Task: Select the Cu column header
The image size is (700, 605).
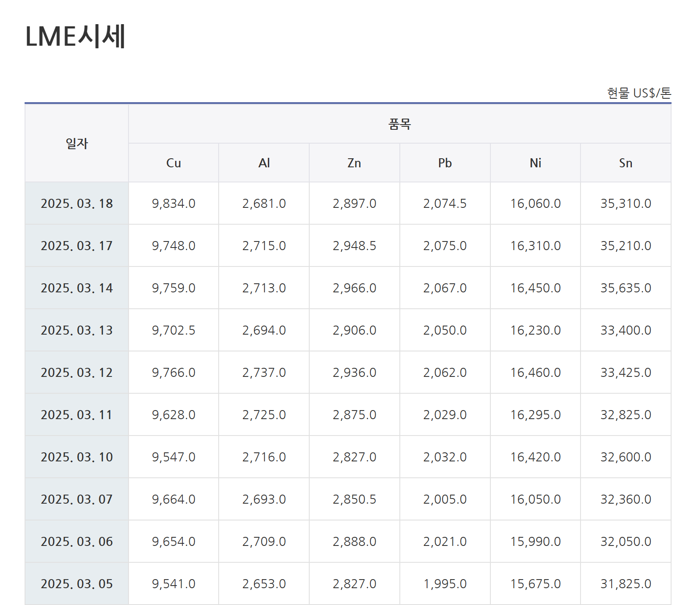Action: pos(173,163)
